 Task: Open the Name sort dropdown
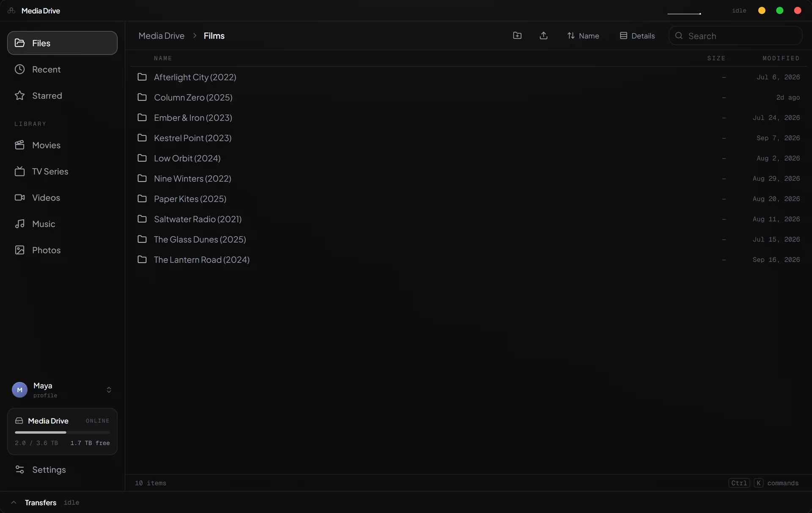(x=583, y=35)
